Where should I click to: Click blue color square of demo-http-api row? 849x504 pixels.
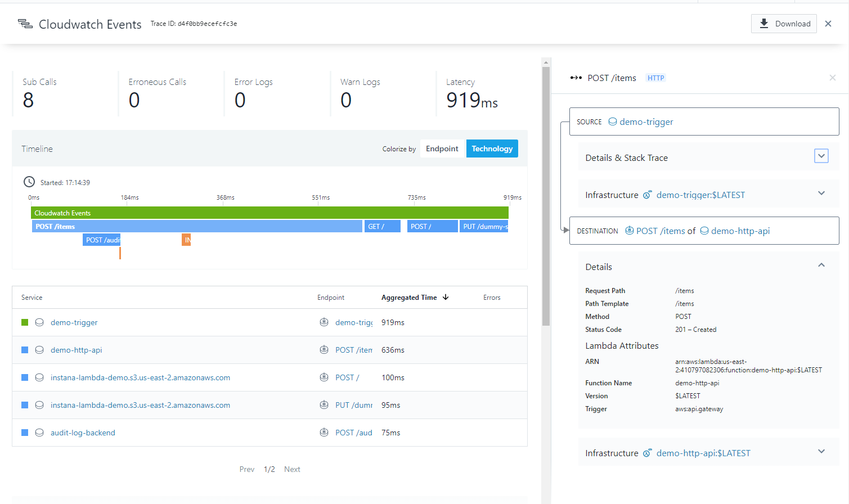pos(25,350)
